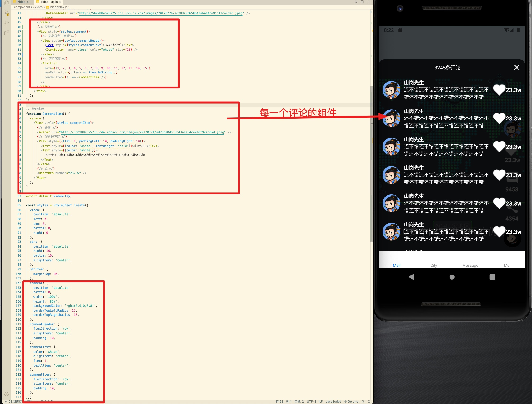532x404 pixels.
Task: Place cursor on 'export default VideoPlay;' line
Action: tap(49, 196)
